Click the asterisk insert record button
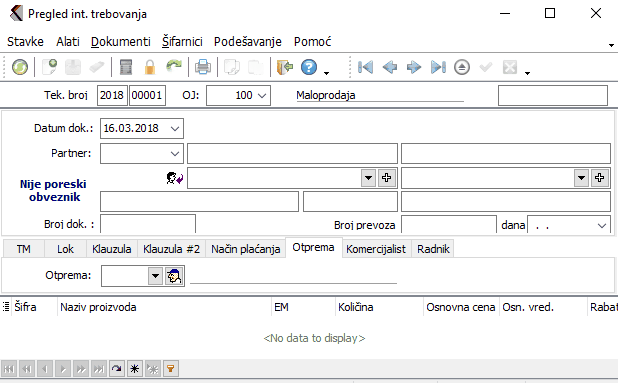This screenshot has width=618, height=383. pyautogui.click(x=134, y=369)
